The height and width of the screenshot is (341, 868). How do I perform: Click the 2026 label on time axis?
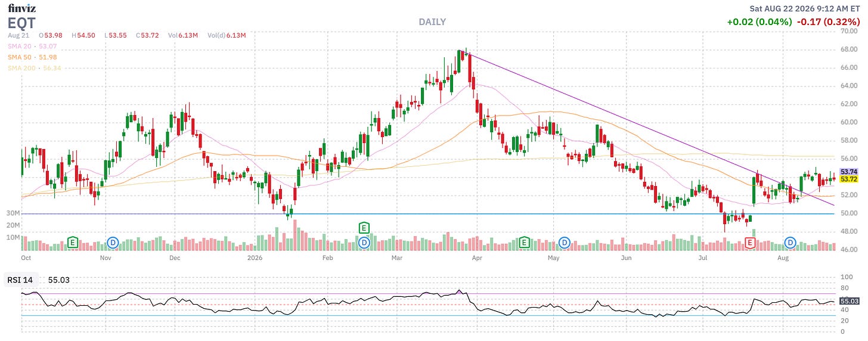(255, 258)
